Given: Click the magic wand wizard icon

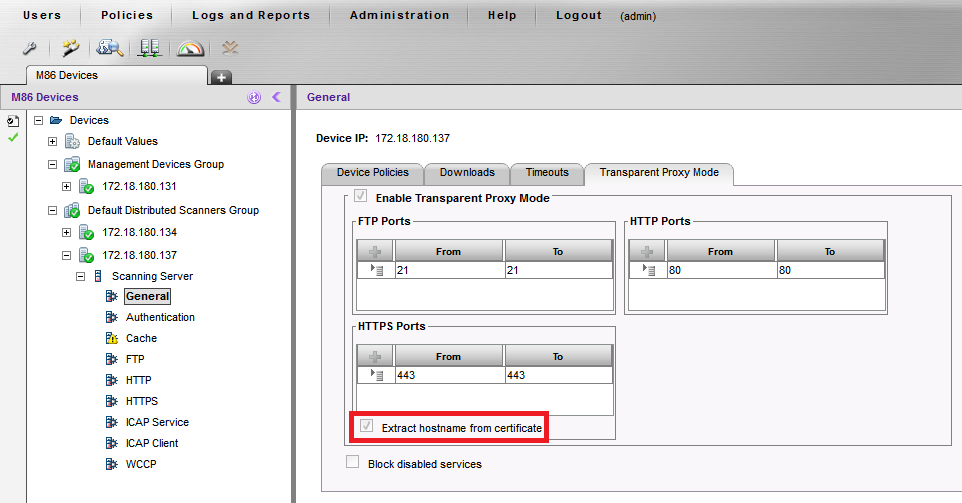Looking at the screenshot, I should tap(70, 48).
